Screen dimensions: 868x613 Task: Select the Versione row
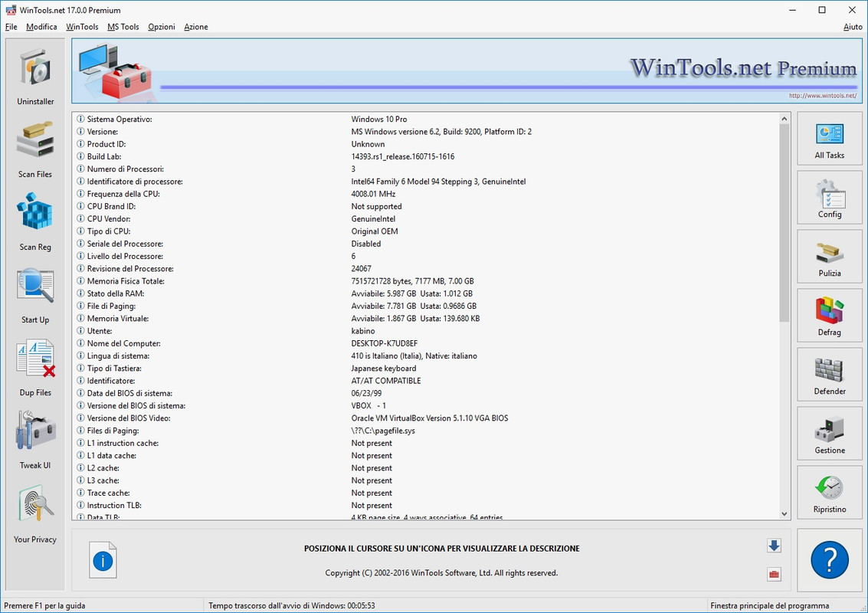425,132
